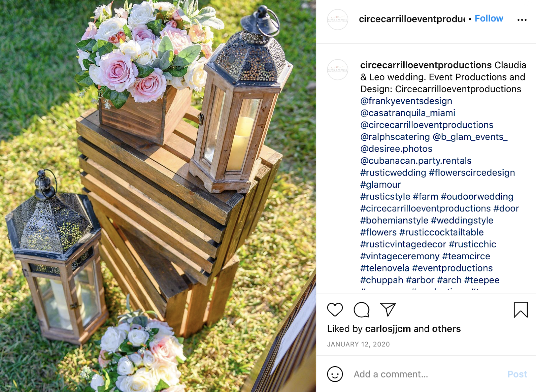Open the three-dot more options menu

[x=522, y=20]
